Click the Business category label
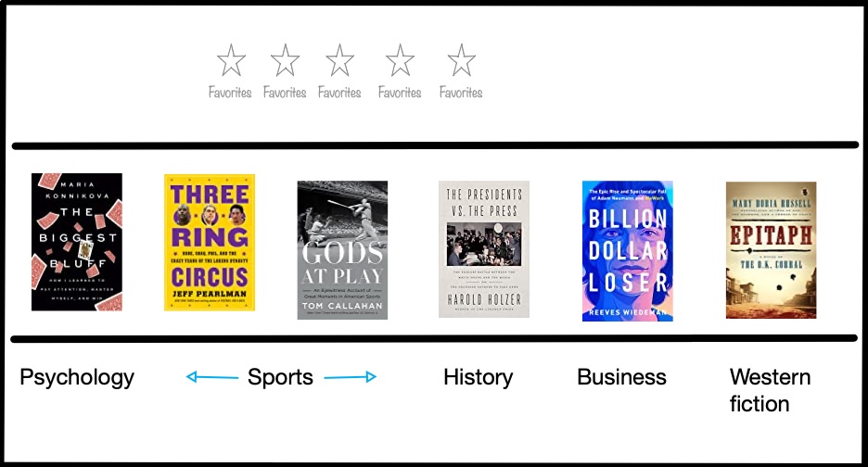The image size is (868, 467). click(x=621, y=377)
